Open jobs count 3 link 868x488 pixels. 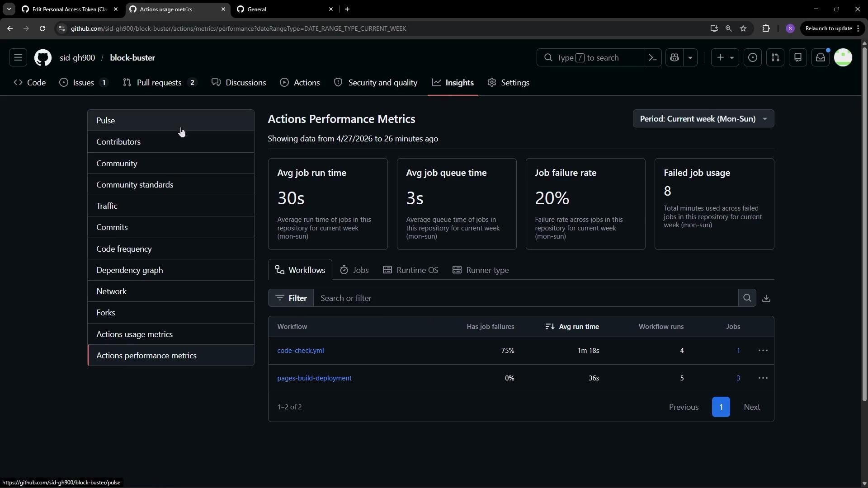coord(738,378)
